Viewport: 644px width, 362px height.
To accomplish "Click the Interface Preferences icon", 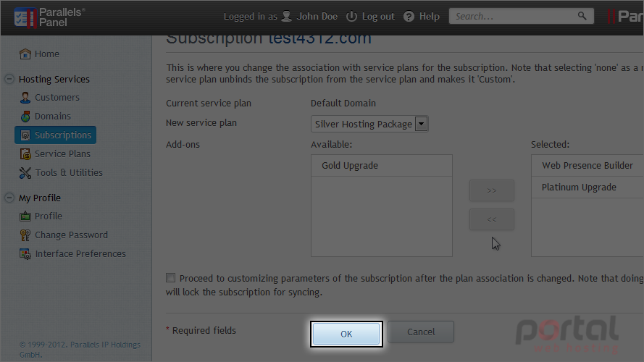I will click(25, 254).
